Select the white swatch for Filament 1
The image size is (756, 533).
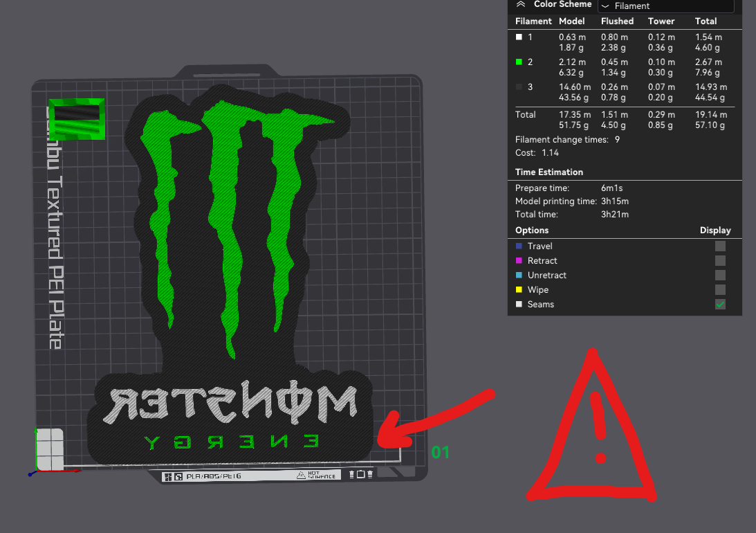pos(517,37)
